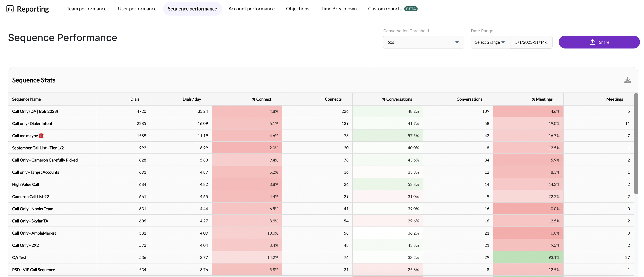Switch to User performance tab

pos(137,9)
